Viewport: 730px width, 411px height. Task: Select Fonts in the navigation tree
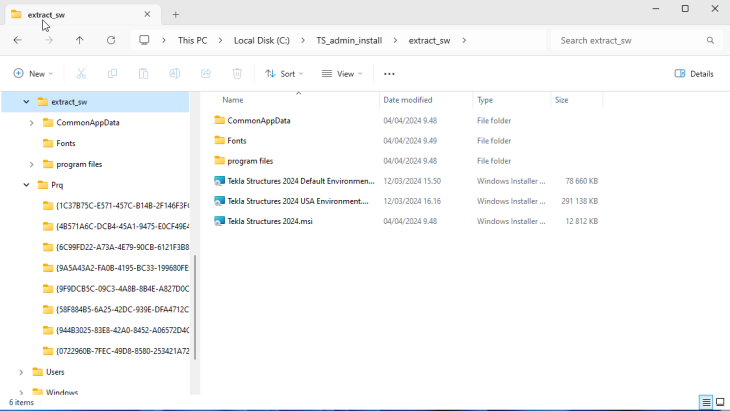click(66, 143)
